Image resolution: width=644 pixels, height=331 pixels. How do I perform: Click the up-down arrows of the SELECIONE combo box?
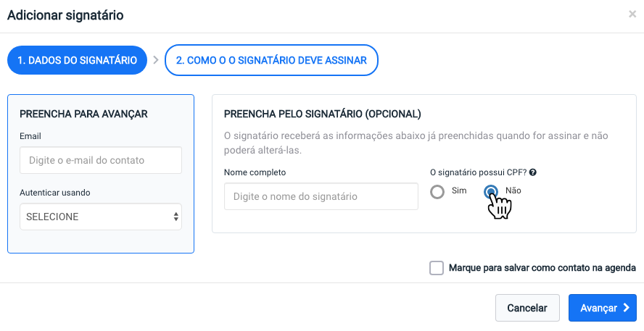click(176, 217)
